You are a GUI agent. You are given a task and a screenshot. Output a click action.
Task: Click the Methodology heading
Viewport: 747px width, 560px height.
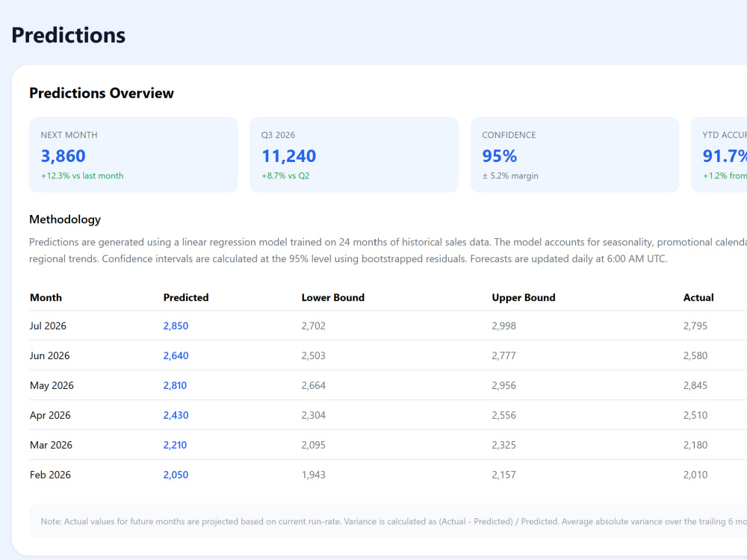[x=65, y=220]
